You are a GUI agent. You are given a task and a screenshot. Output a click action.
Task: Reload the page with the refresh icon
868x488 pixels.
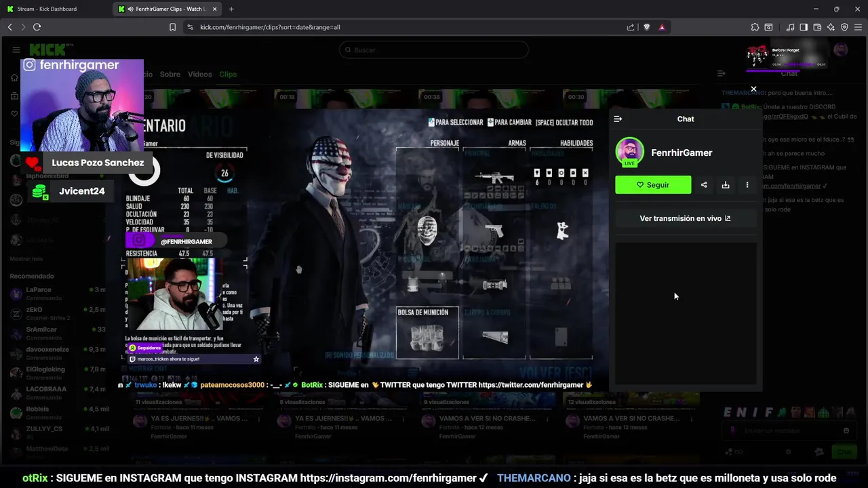click(x=37, y=27)
